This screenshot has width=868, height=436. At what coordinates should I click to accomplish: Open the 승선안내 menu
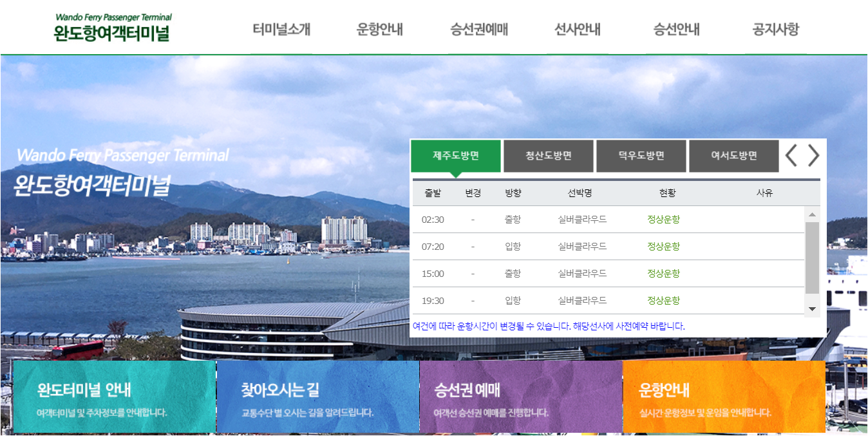pyautogui.click(x=676, y=29)
